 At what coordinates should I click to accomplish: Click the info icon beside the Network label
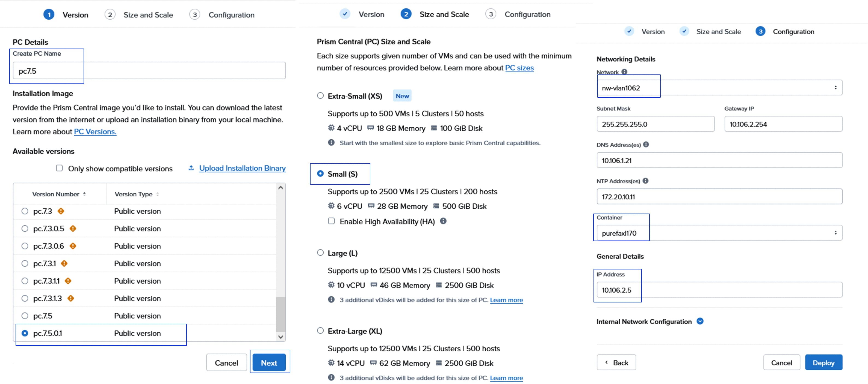[624, 72]
